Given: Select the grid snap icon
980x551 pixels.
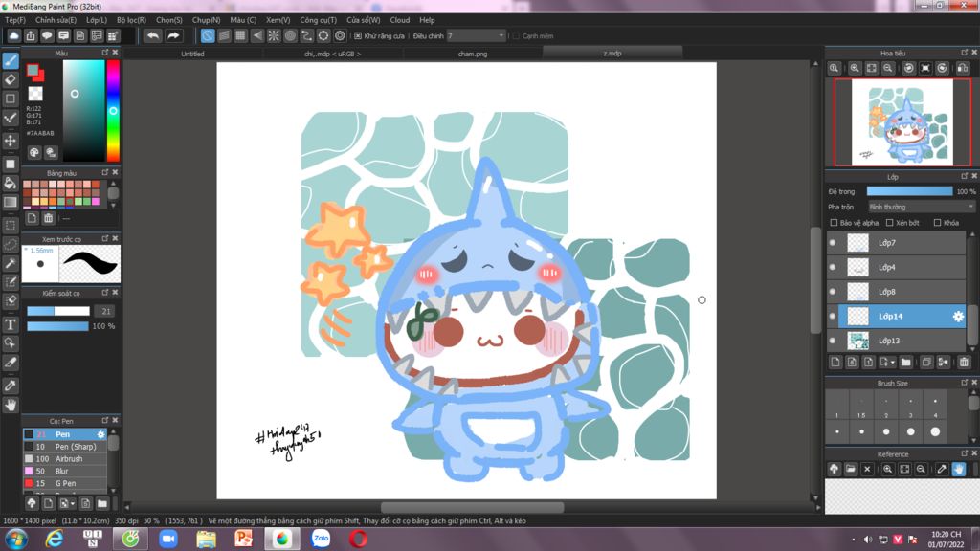Looking at the screenshot, I should 240,35.
